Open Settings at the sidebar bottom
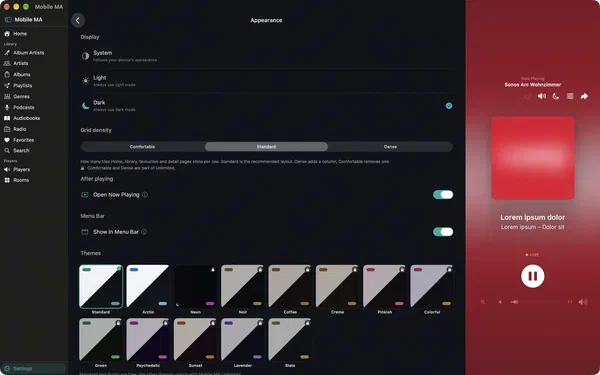 click(33, 368)
